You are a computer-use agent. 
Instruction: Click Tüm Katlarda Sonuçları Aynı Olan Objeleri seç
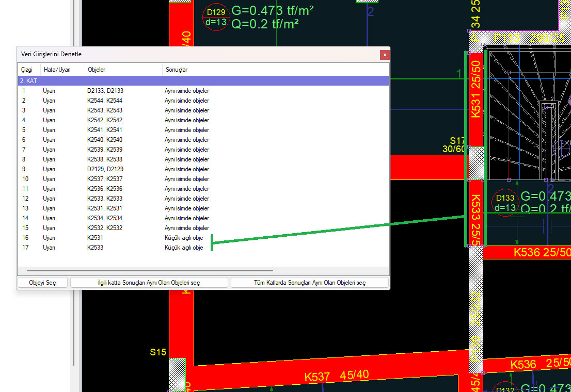[x=310, y=283]
